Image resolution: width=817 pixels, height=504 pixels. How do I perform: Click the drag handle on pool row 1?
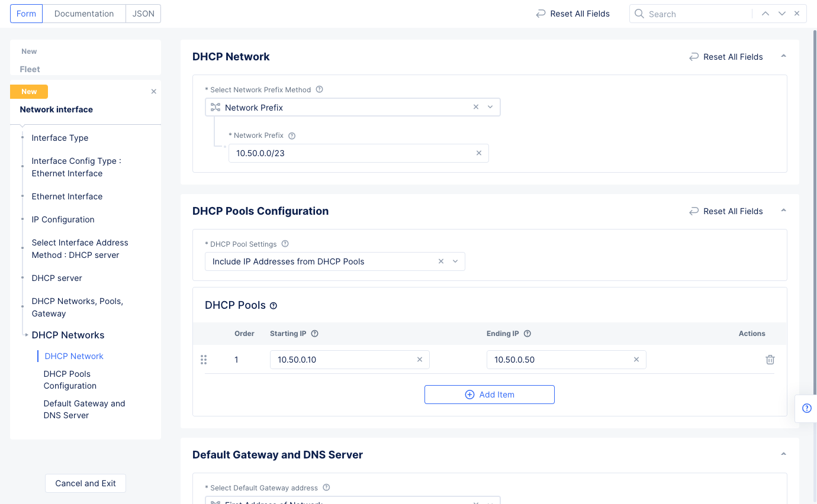(x=204, y=359)
